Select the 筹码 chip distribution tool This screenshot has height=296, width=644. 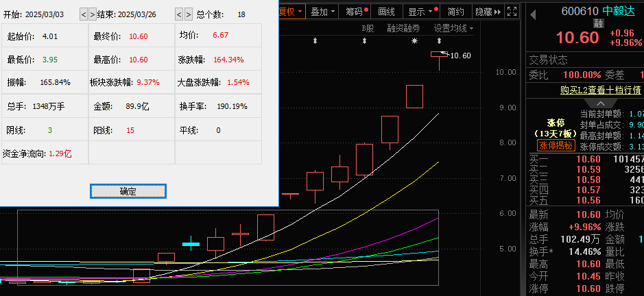click(x=355, y=12)
